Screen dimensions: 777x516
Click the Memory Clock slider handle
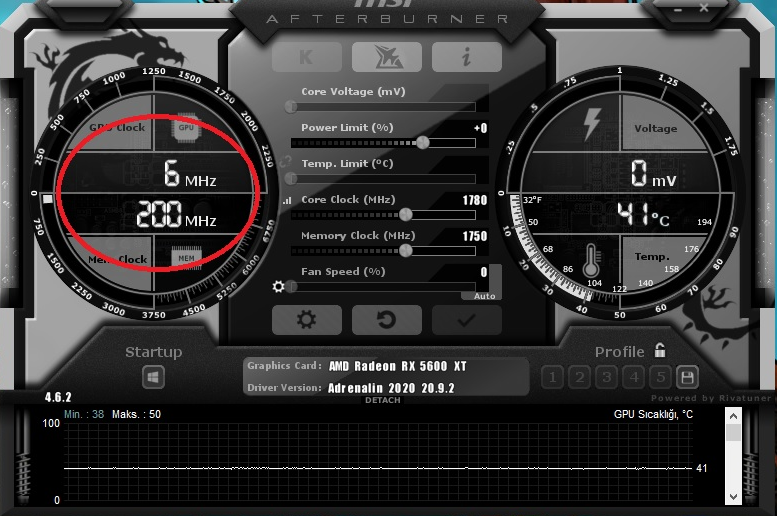[405, 250]
